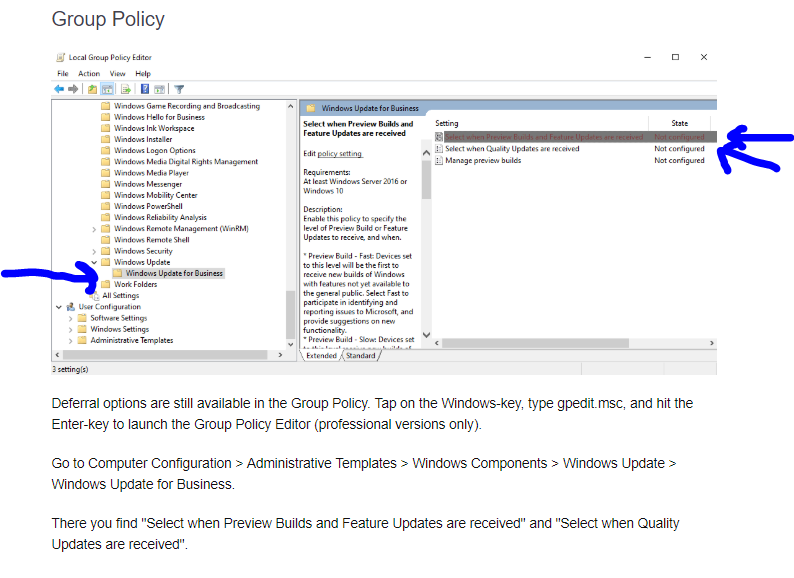Viewport: 794px width, 578px height.
Task: Expand the Windows Security tree node
Action: tap(94, 251)
